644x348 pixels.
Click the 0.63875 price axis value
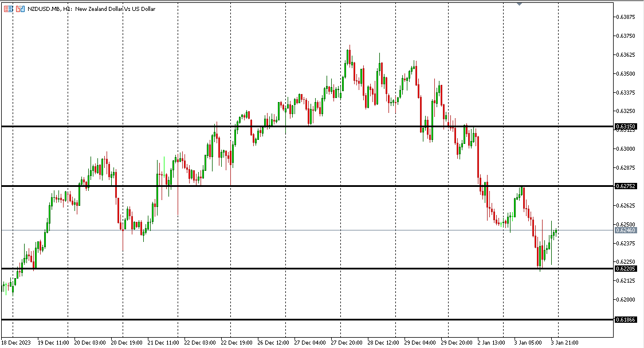tap(626, 17)
